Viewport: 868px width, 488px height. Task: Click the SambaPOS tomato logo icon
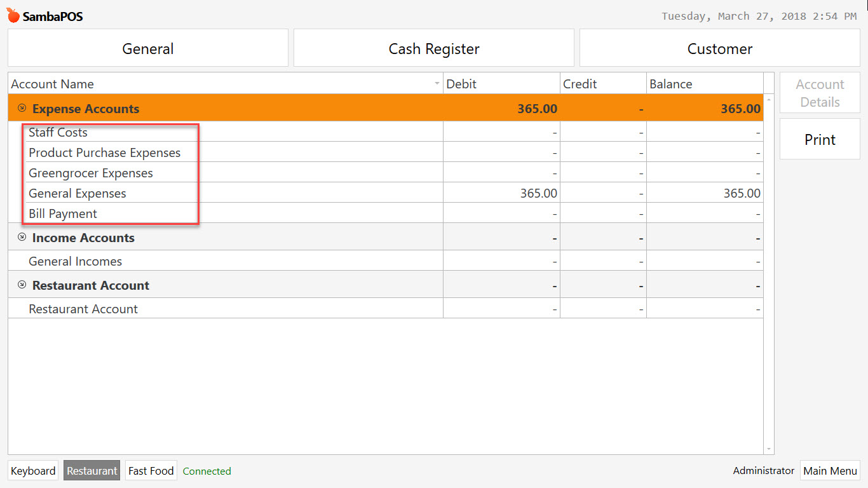[11, 15]
